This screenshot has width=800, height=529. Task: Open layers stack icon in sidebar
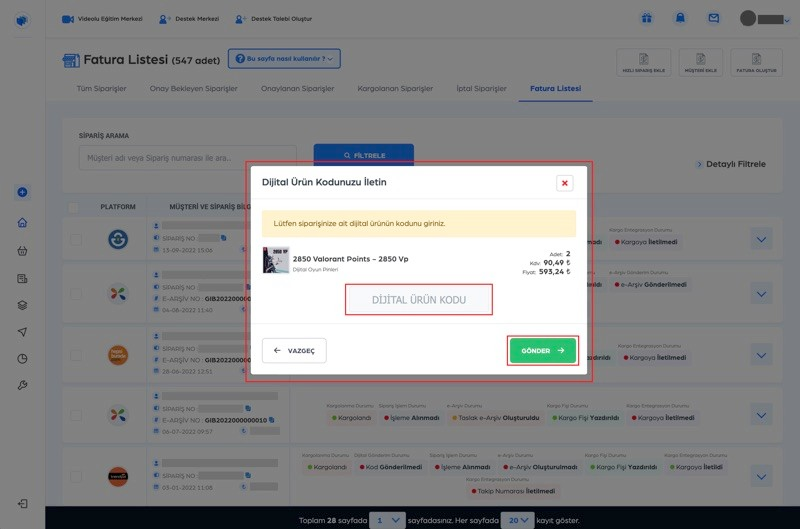(22, 305)
